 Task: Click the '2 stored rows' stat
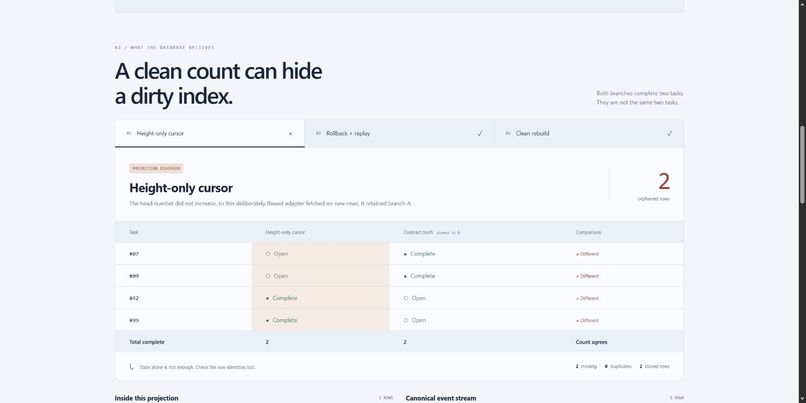[654, 367]
